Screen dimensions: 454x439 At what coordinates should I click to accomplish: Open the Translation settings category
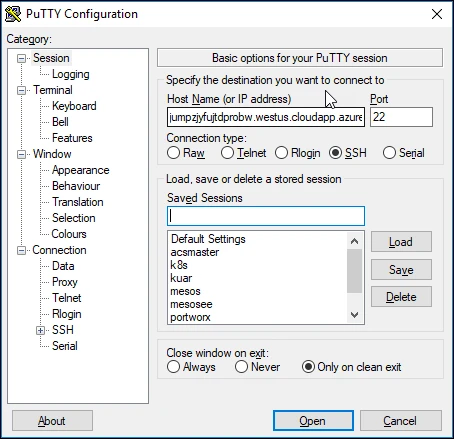(x=78, y=202)
